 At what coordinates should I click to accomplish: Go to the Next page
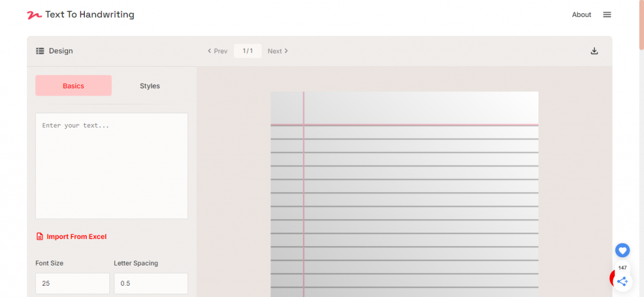coord(278,51)
